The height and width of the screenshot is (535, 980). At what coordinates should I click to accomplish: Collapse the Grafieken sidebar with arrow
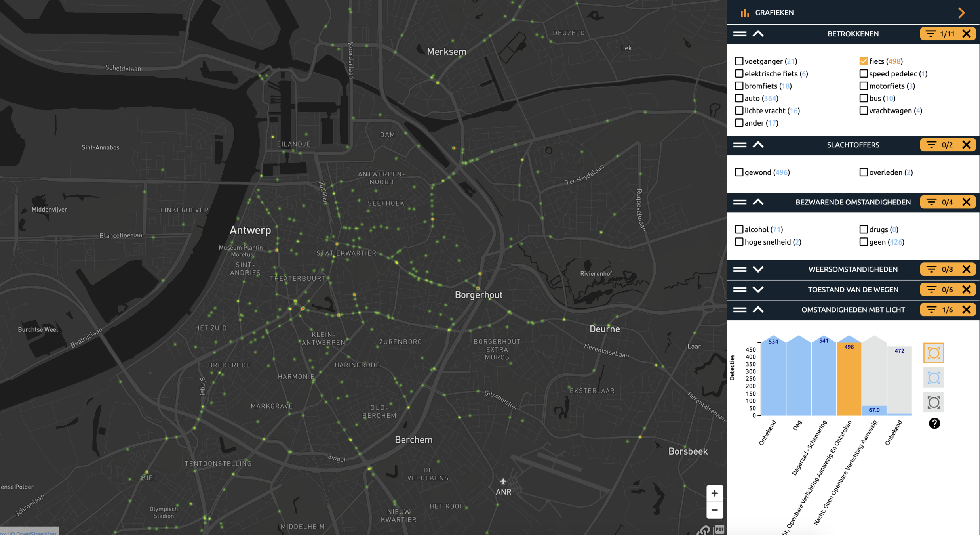click(961, 13)
